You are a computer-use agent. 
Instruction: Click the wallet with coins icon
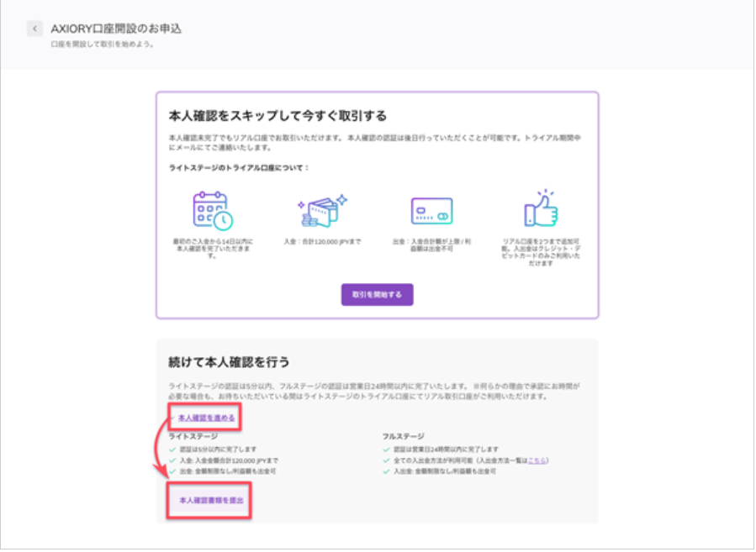pyautogui.click(x=322, y=211)
